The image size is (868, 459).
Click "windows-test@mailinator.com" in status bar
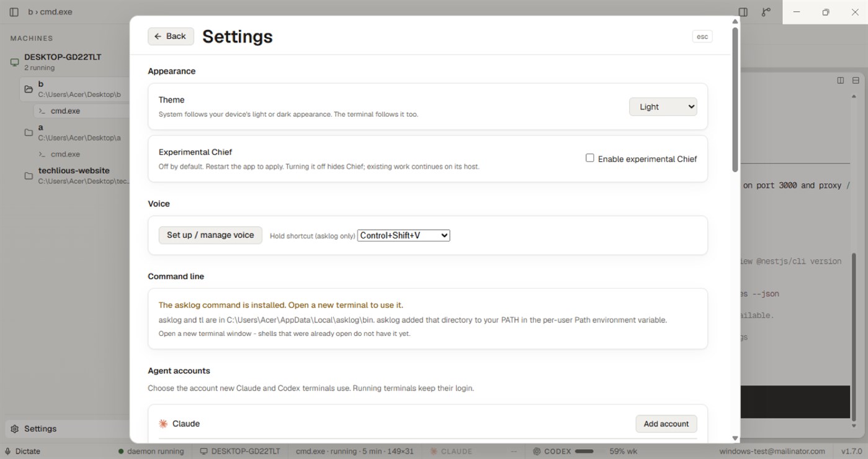coord(772,452)
